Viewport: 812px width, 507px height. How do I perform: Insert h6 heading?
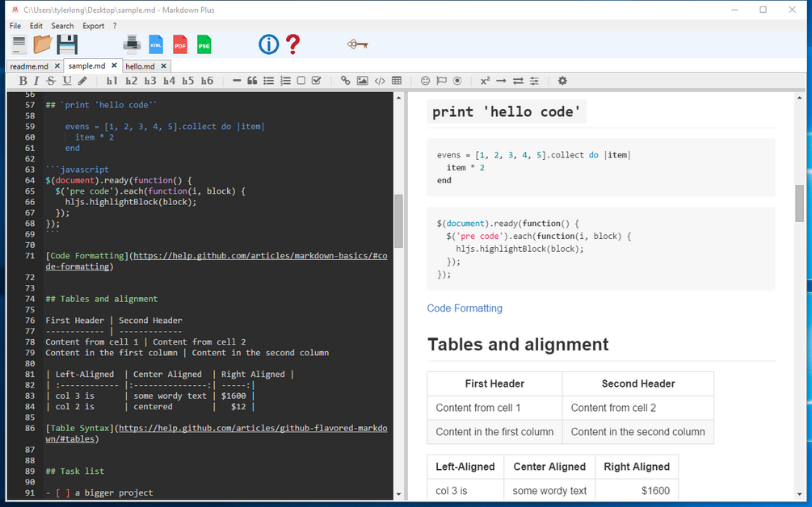[207, 81]
